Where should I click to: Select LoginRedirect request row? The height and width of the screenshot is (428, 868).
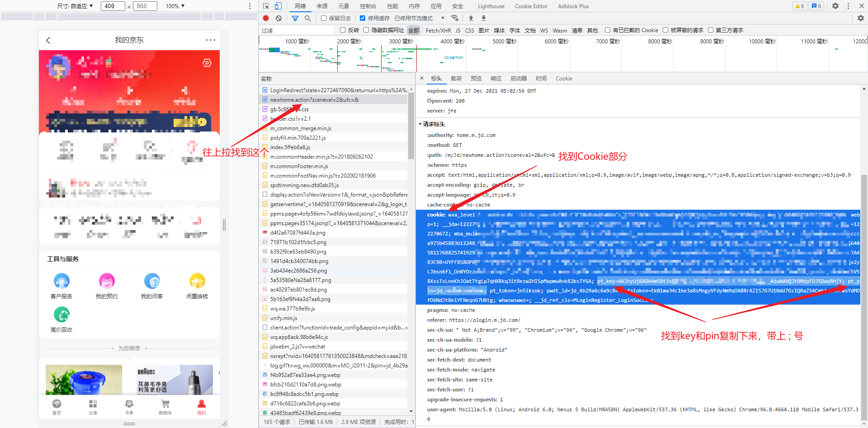click(334, 90)
